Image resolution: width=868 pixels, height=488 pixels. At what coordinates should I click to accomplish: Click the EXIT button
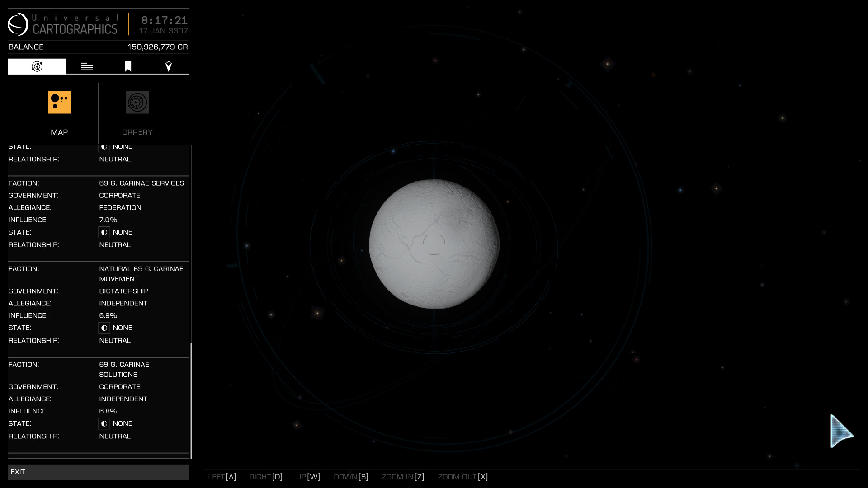pyautogui.click(x=98, y=472)
